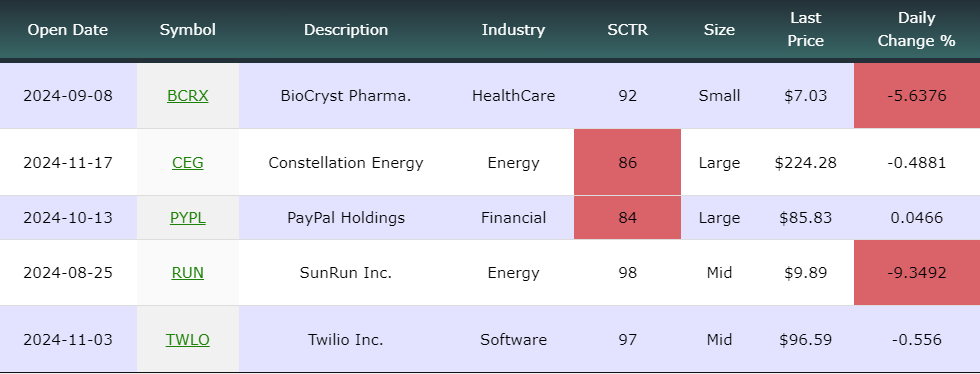
Task: Open the RUN symbol link
Action: 188,273
